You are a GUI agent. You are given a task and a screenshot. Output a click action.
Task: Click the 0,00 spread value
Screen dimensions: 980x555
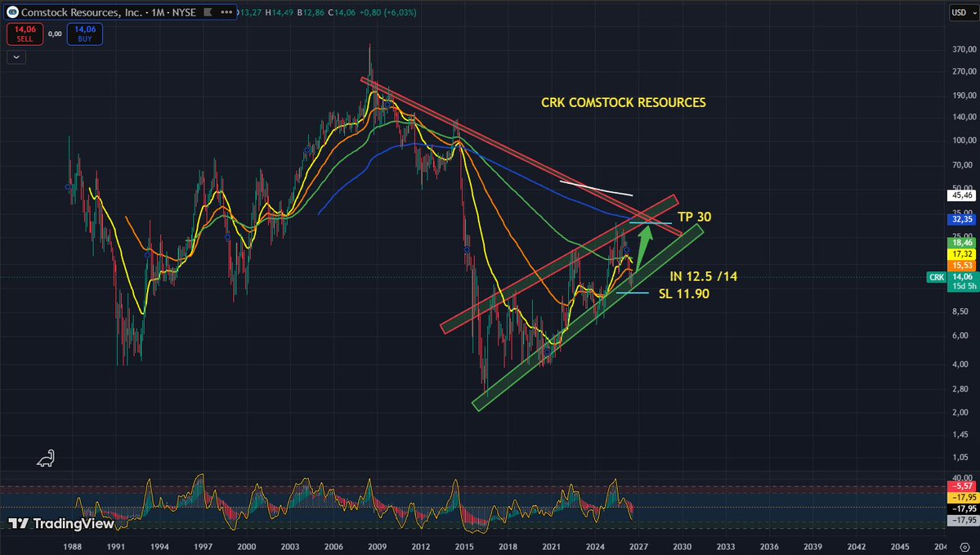[x=55, y=34]
